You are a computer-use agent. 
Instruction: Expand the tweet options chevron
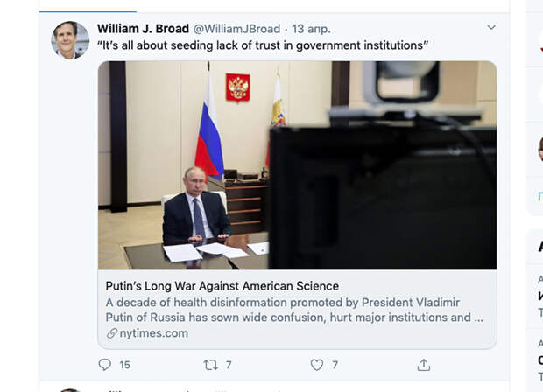point(491,27)
